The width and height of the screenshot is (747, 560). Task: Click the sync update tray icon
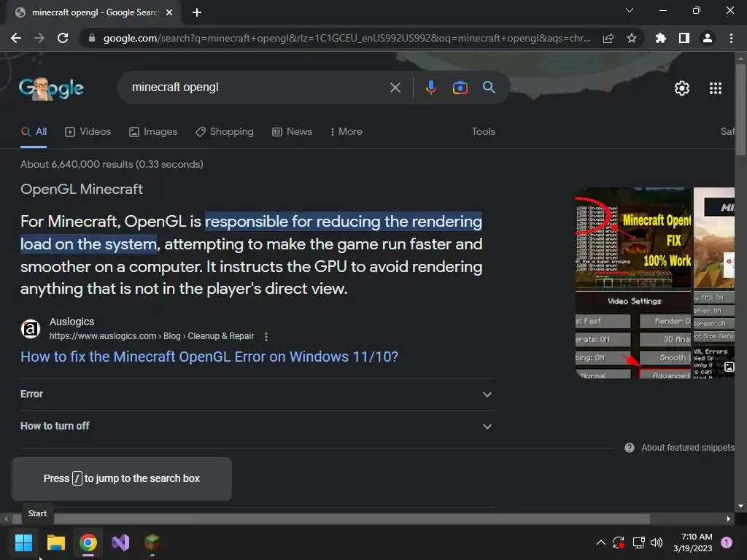[x=619, y=542]
